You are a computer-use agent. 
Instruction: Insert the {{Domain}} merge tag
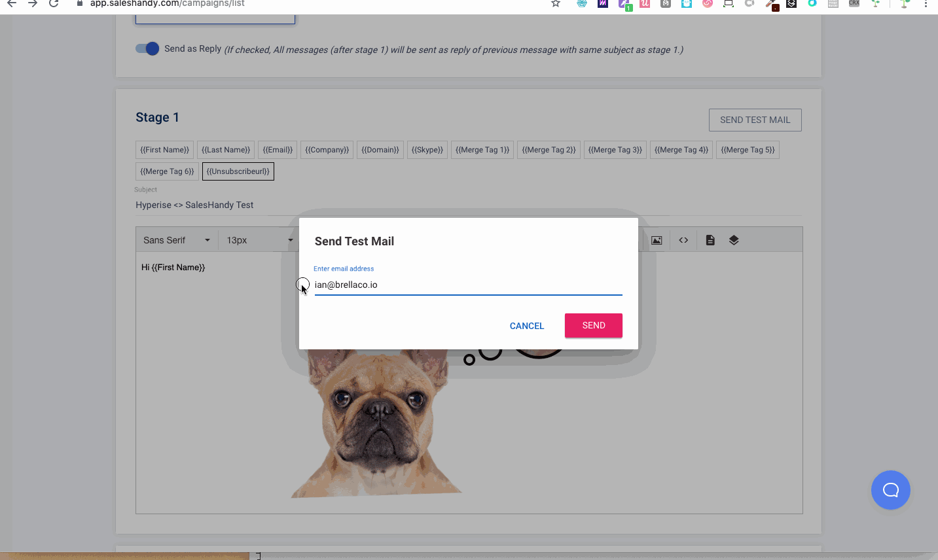coord(380,150)
